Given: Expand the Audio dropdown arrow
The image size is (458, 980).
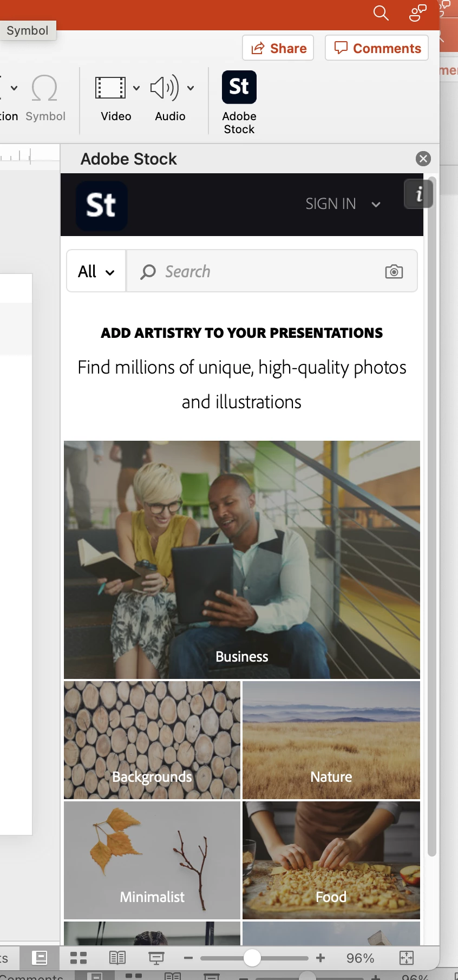Looking at the screenshot, I should 191,88.
